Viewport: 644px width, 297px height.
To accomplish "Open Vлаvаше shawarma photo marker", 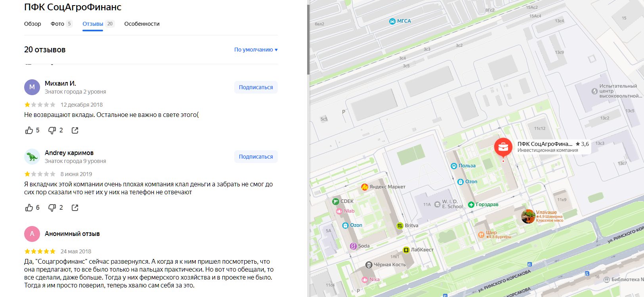I will [x=528, y=217].
